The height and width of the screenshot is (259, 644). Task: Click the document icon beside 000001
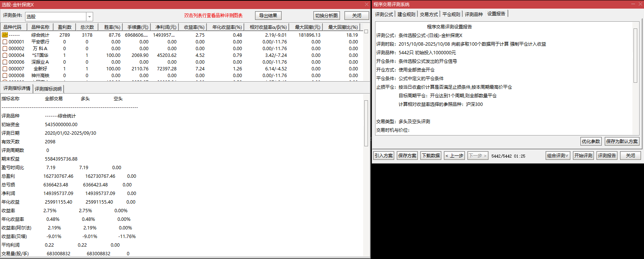pos(5,42)
